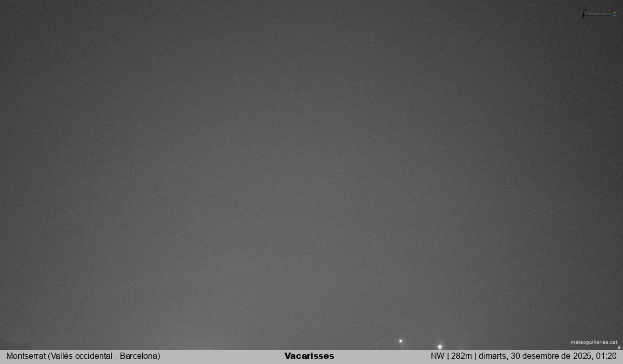Click the first separator bar after NW
The image size is (623, 364).
448,356
